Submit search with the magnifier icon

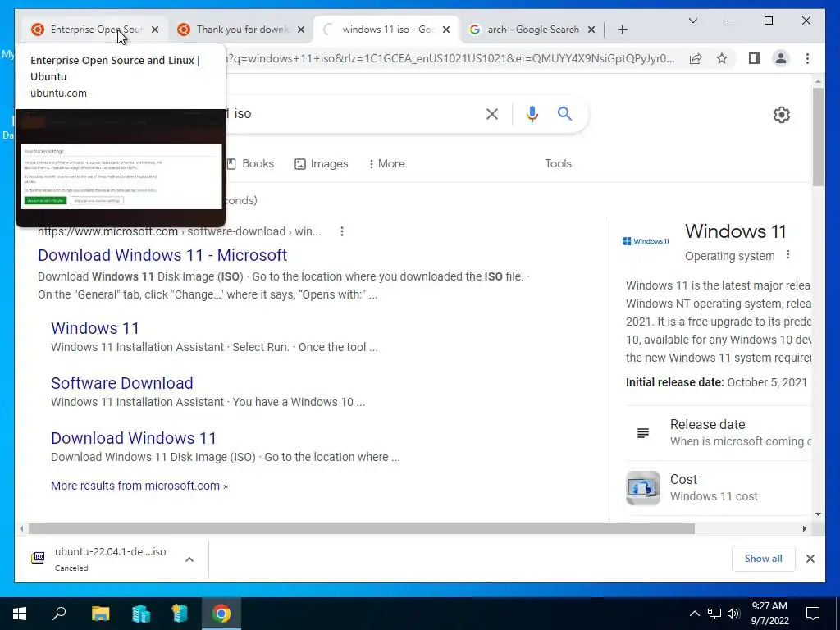click(564, 113)
